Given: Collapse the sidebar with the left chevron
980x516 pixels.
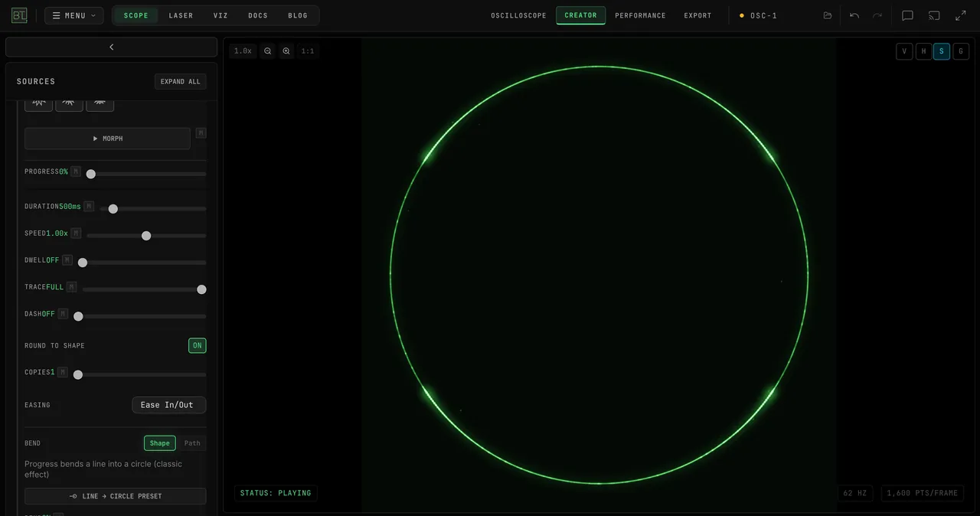Looking at the screenshot, I should tap(112, 47).
